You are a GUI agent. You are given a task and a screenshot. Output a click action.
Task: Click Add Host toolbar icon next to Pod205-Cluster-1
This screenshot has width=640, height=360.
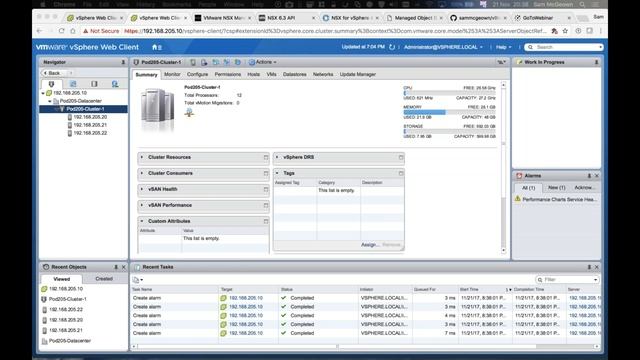click(x=193, y=62)
